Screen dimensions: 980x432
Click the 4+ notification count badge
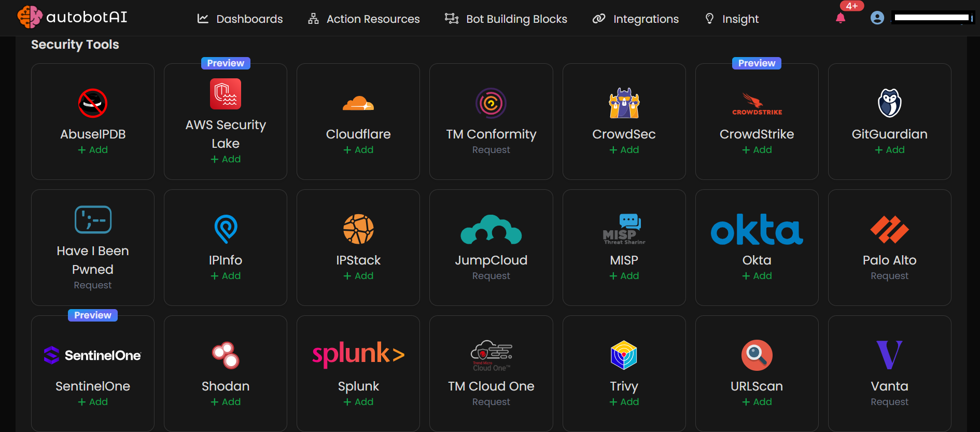pyautogui.click(x=852, y=6)
